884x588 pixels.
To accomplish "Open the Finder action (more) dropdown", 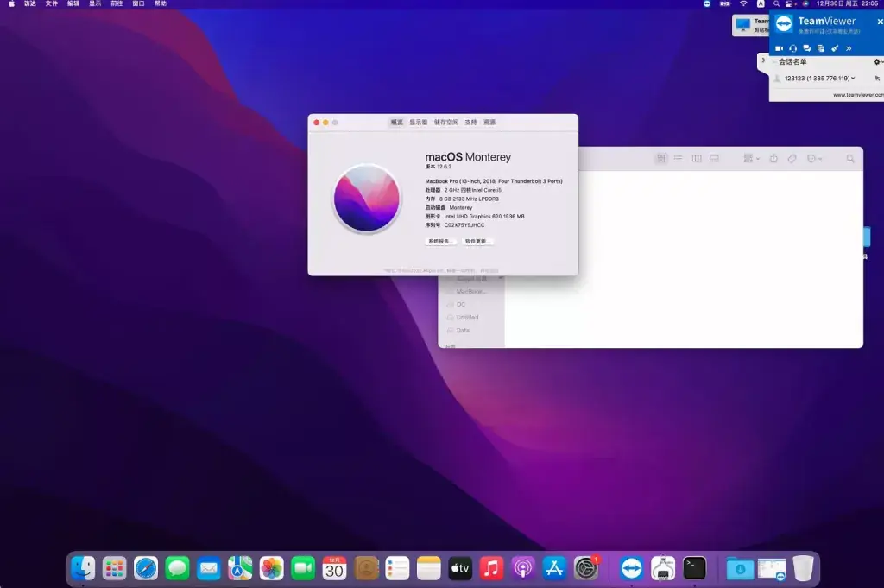I will [814, 159].
